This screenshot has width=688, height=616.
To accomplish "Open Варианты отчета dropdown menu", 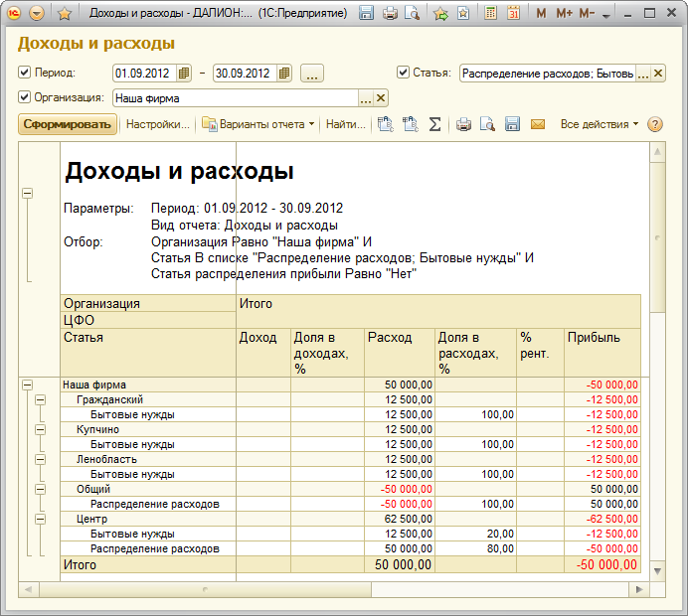I will 258,124.
